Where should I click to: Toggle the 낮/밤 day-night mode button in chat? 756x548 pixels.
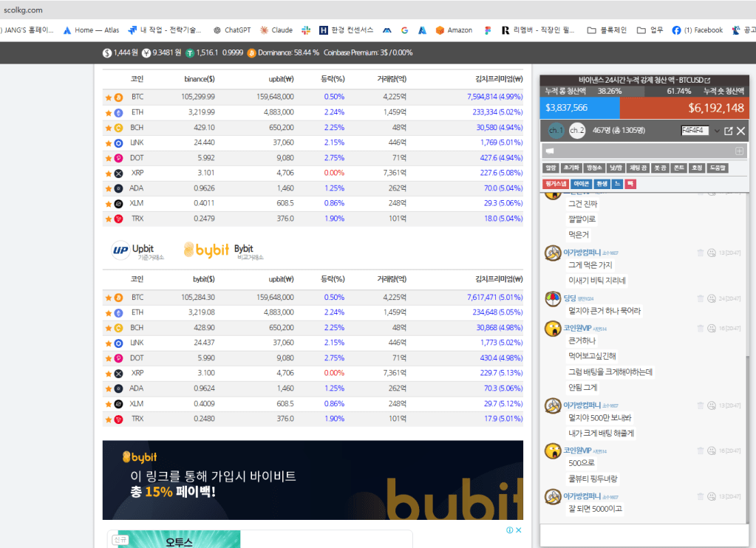616,168
